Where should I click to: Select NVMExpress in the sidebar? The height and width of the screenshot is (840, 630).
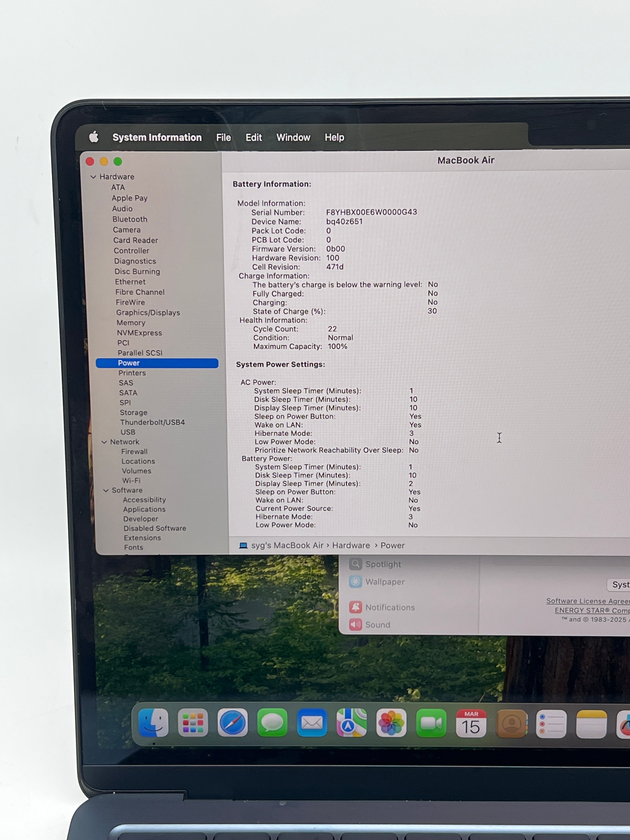tap(139, 333)
